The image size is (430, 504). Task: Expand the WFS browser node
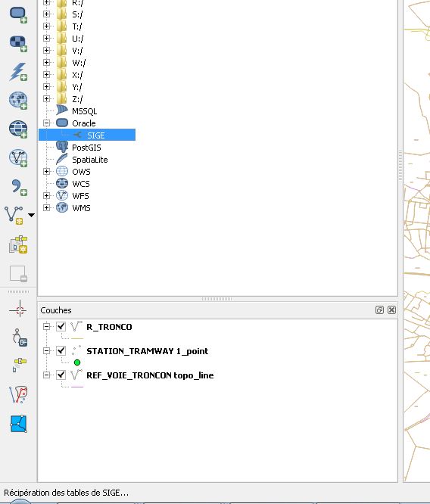pyautogui.click(x=47, y=196)
